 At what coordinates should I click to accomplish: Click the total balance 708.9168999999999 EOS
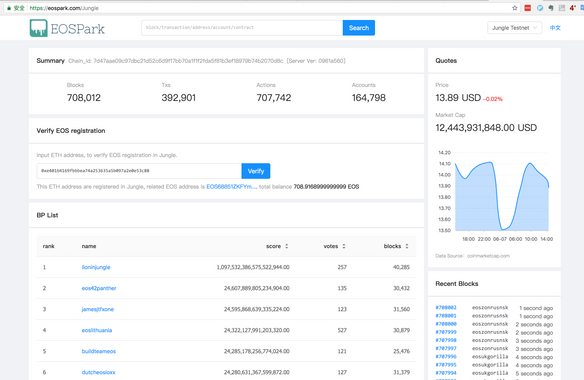(326, 187)
